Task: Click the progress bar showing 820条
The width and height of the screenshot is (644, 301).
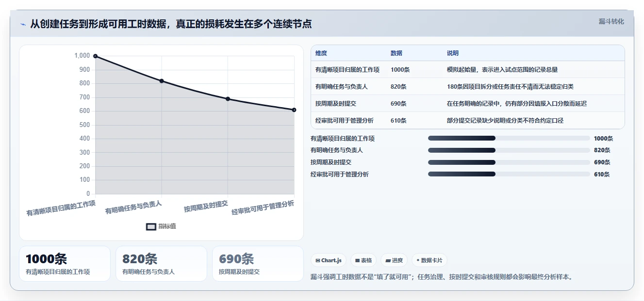Action: (509, 150)
